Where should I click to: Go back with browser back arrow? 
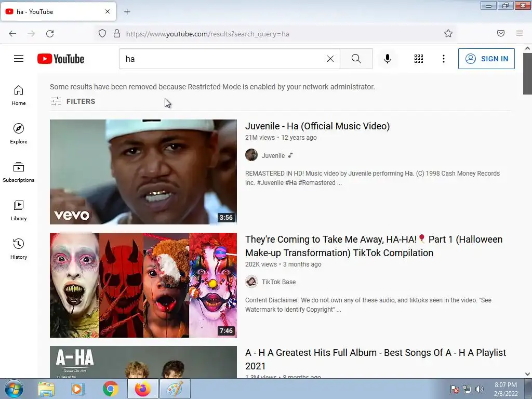point(12,34)
